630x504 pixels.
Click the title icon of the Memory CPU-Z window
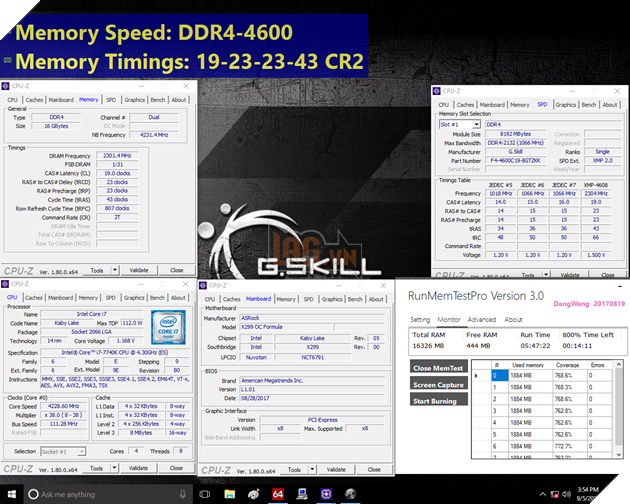click(x=5, y=86)
